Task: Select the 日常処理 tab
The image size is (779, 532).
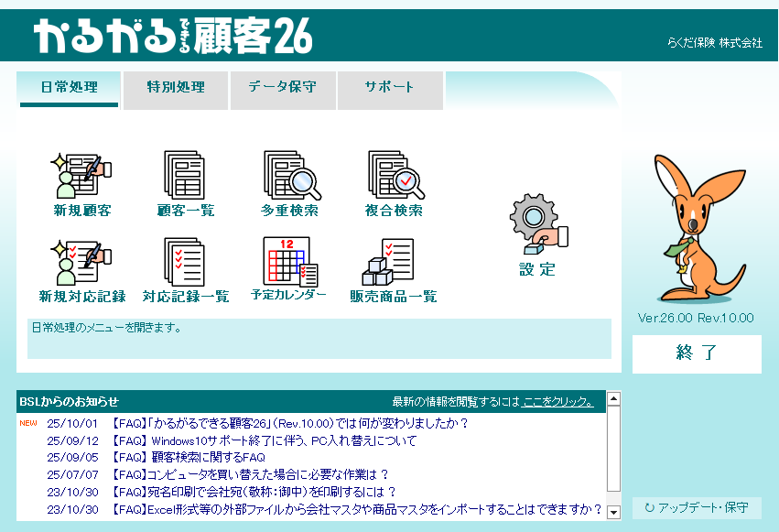Action: 70,88
